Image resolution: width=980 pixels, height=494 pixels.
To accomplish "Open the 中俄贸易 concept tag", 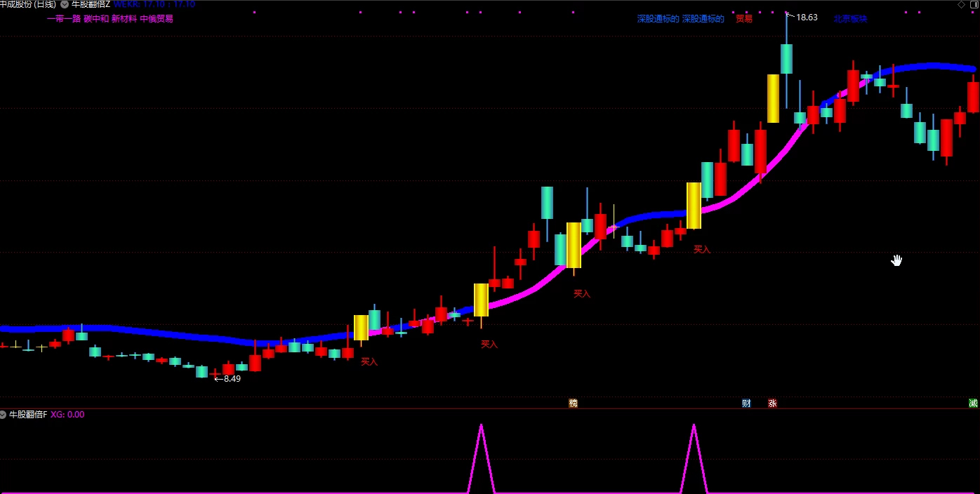I will click(156, 19).
